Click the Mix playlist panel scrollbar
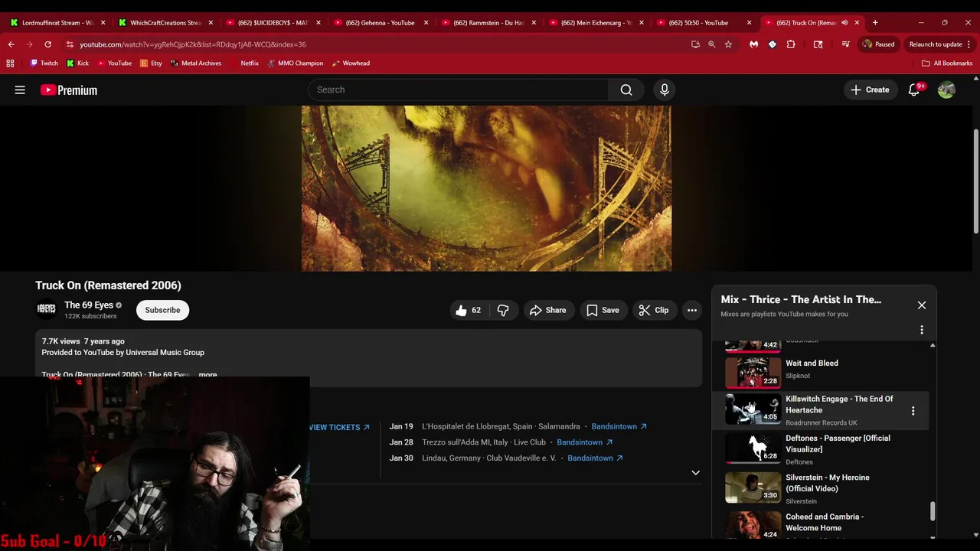The image size is (980, 551). point(932,511)
